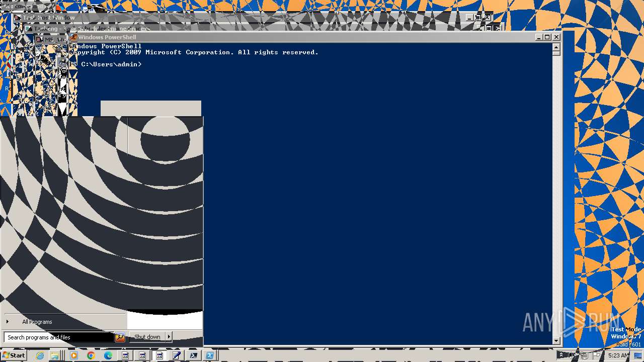Open the Start menu button
Viewport: 644px width, 362px height.
pos(14,355)
